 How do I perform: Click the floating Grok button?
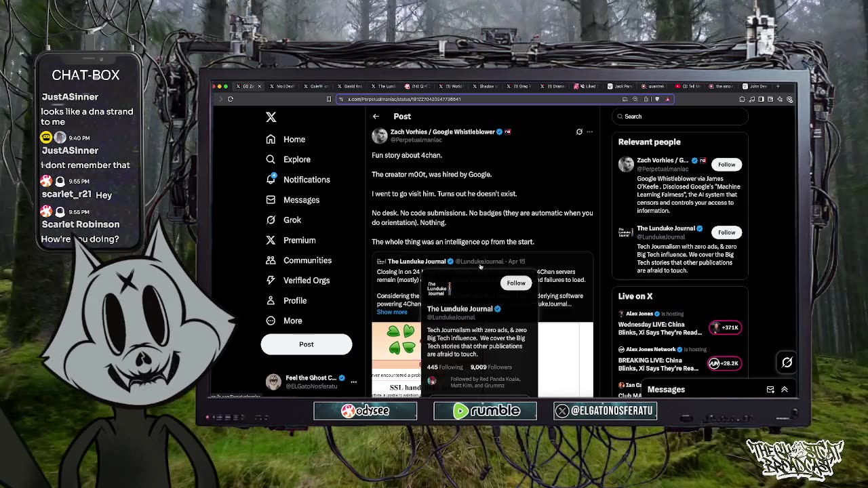click(787, 363)
